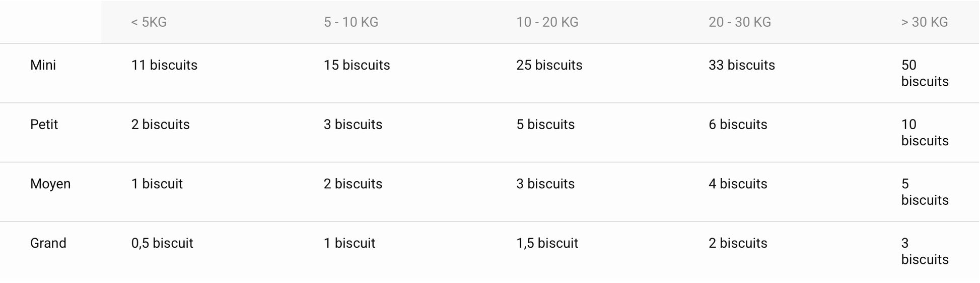Click the '15 biscuits' cell
980x283 pixels.
point(357,65)
